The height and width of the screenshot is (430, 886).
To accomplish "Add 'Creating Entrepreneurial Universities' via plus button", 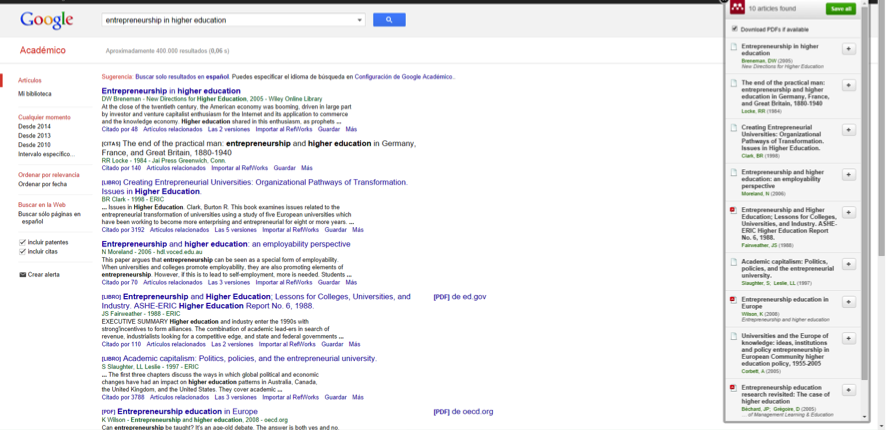I will click(848, 130).
